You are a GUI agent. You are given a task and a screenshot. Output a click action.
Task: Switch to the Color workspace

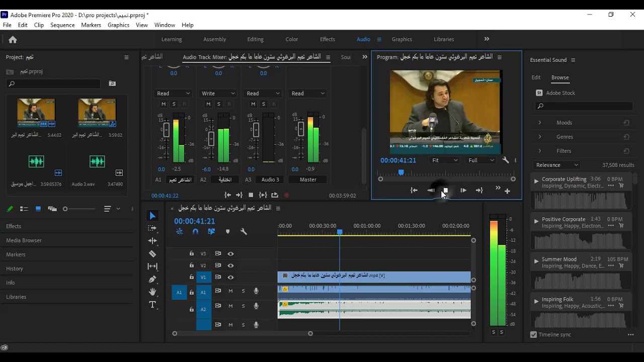[292, 39]
